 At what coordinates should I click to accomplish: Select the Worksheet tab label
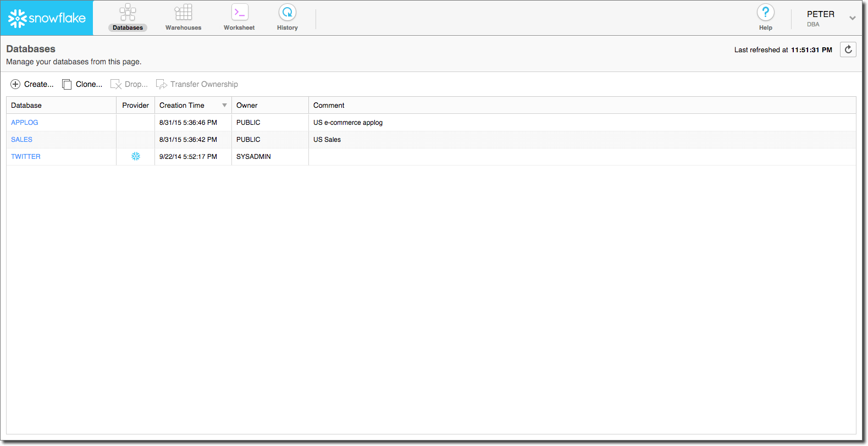[239, 27]
